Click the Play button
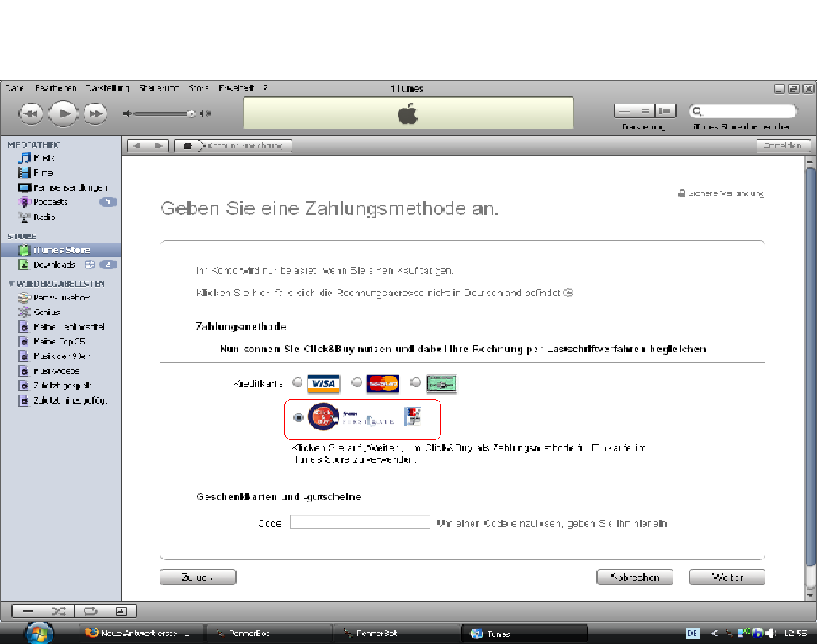Screen dimensions: 817x644 [63, 113]
